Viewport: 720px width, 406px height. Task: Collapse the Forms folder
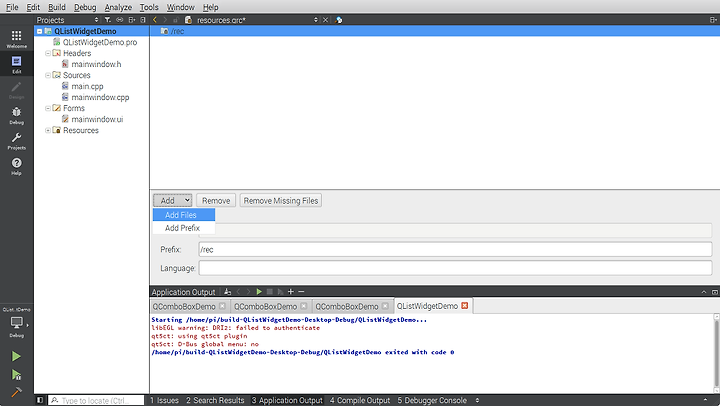48,108
